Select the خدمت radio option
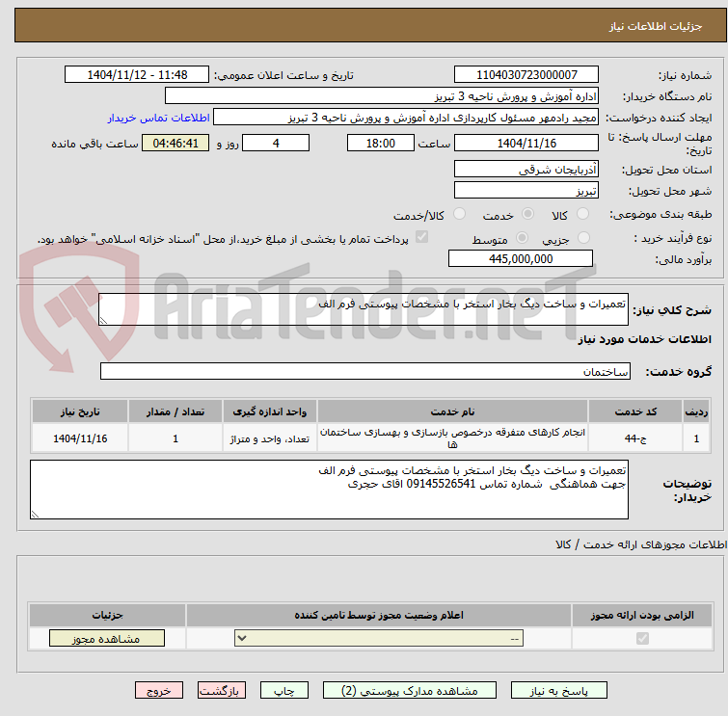 click(527, 214)
